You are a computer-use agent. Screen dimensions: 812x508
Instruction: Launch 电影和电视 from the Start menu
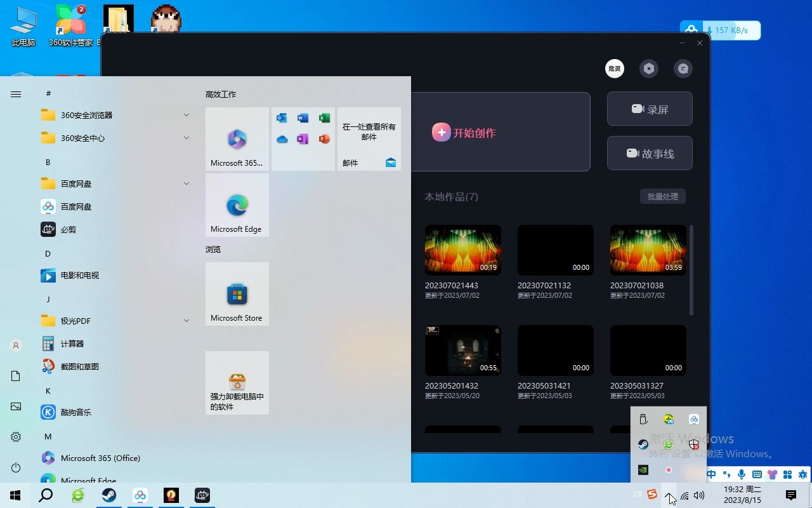[114, 275]
